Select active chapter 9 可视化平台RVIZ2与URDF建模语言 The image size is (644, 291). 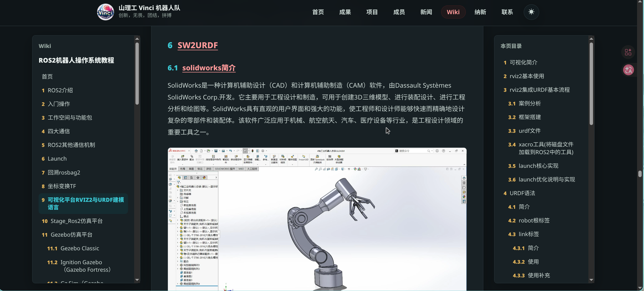[x=83, y=204]
